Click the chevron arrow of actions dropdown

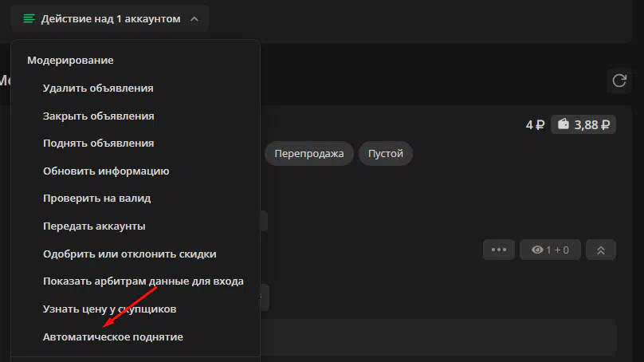194,19
